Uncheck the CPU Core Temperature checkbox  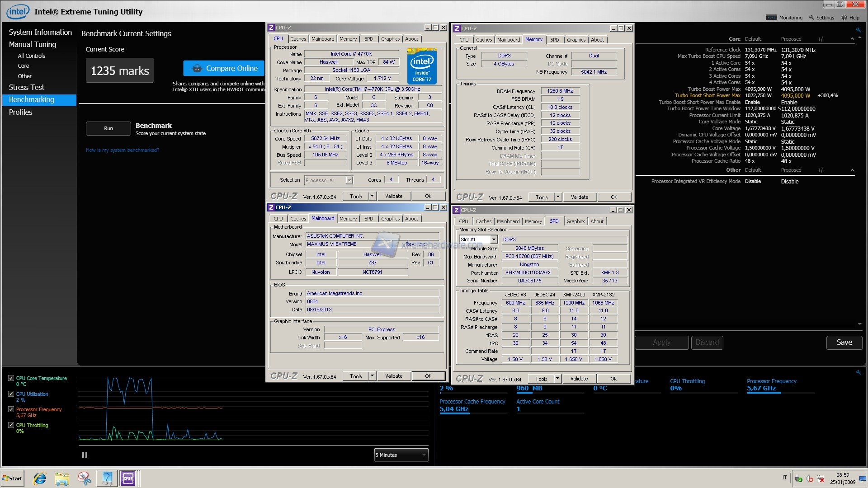[x=11, y=378]
